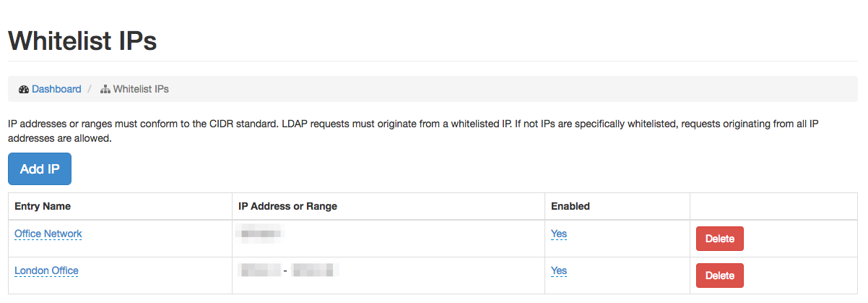Open the Dashboard breadcrumb link
This screenshot has width=868, height=303.
point(56,89)
